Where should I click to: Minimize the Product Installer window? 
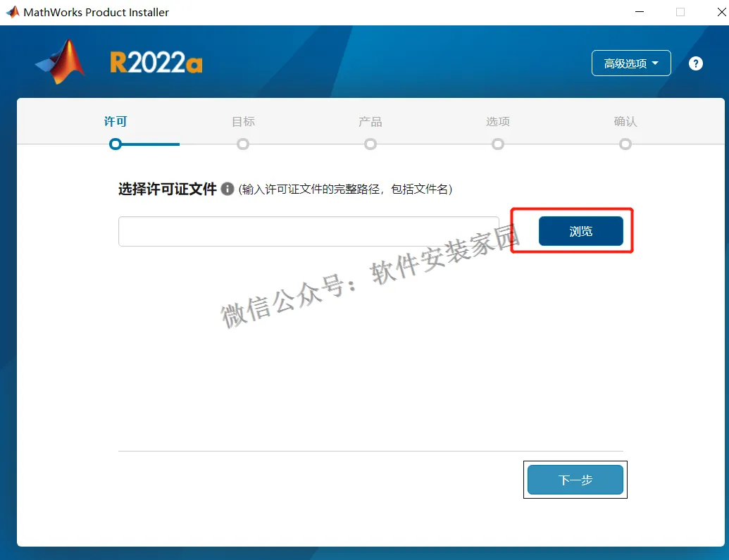pyautogui.click(x=640, y=12)
